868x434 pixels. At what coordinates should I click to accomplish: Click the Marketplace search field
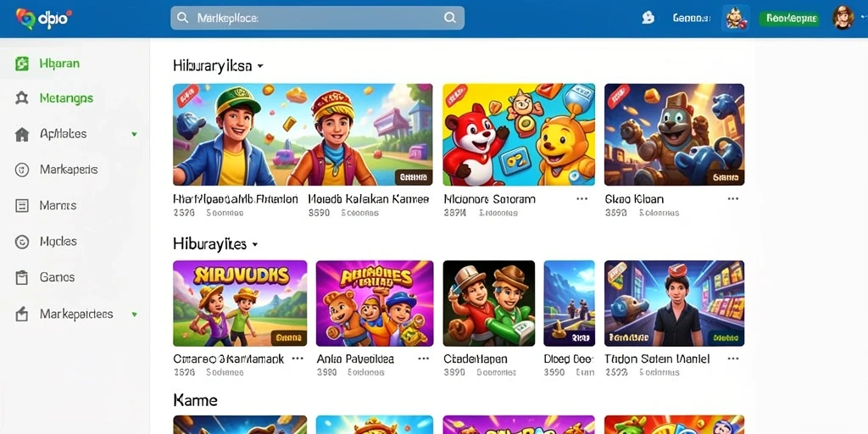(317, 19)
